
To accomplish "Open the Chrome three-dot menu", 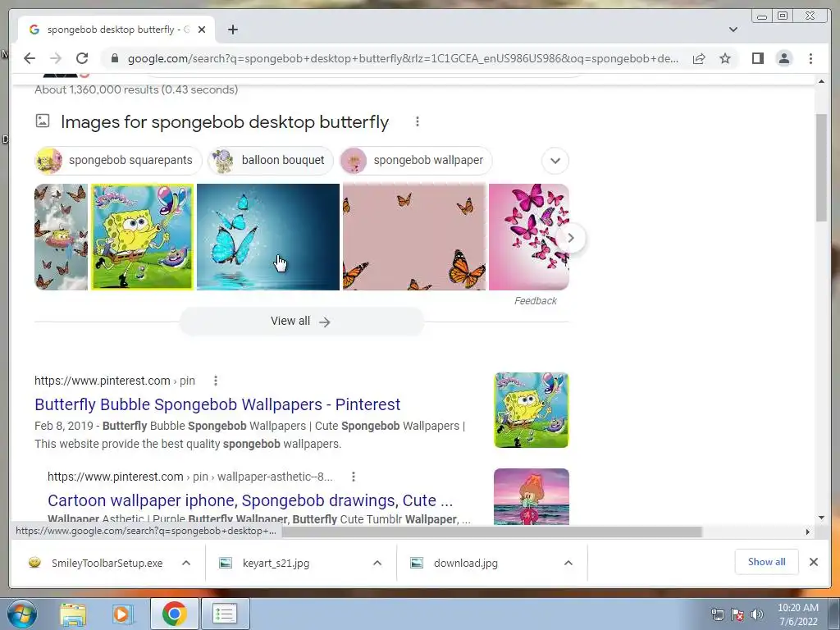I will (810, 58).
